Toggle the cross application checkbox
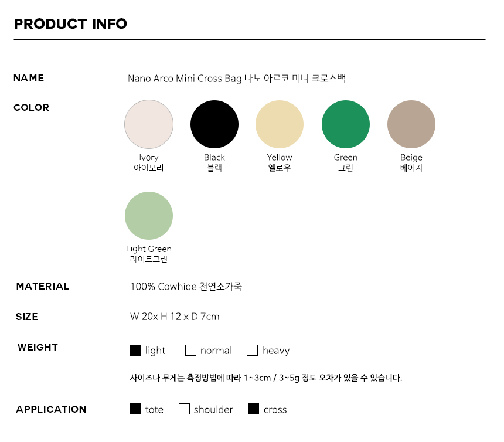 click(254, 409)
